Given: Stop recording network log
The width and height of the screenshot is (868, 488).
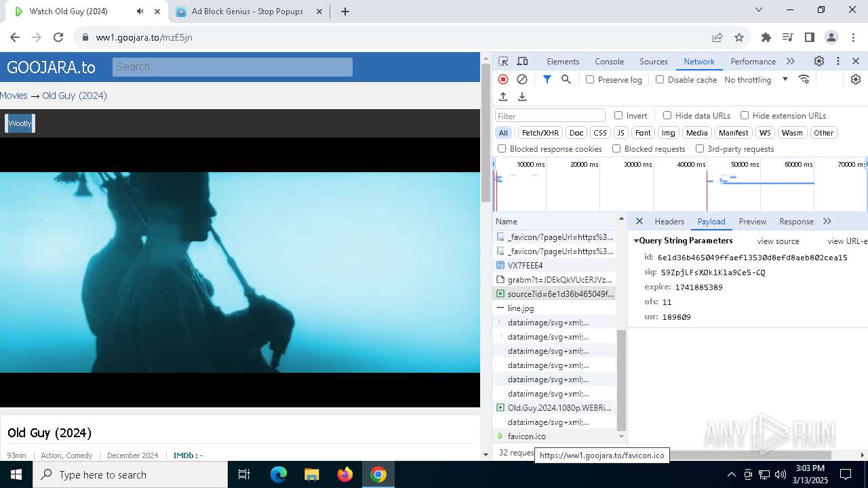Looking at the screenshot, I should [503, 79].
